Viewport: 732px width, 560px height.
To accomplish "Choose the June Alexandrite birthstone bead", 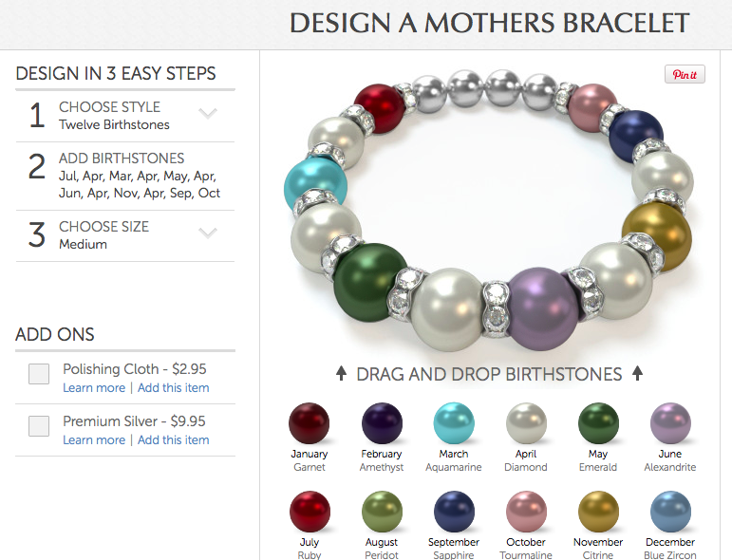I will (x=670, y=422).
